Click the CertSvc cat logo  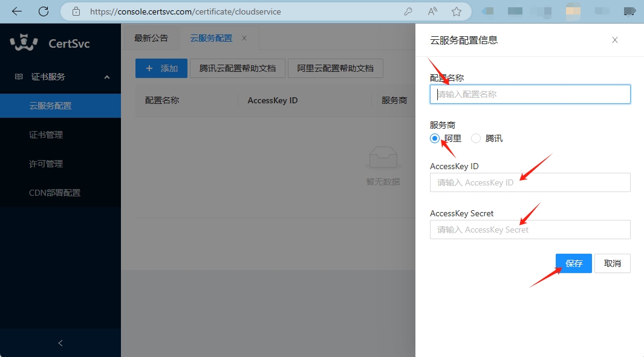[23, 43]
